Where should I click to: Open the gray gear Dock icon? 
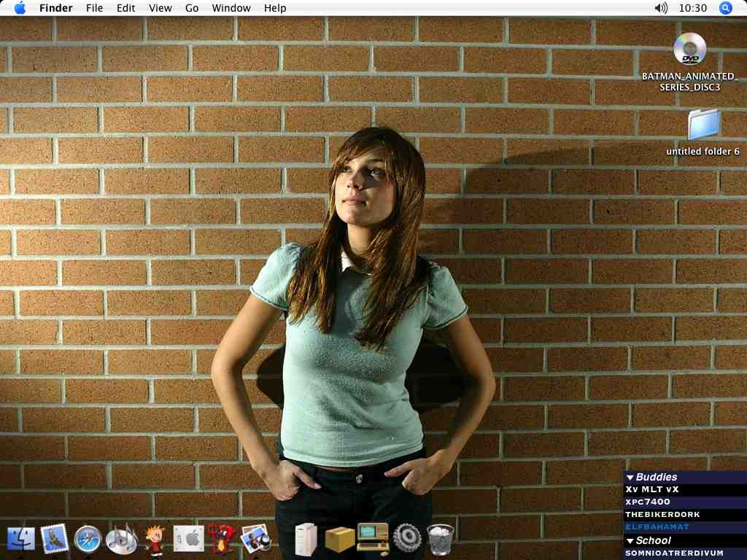(x=407, y=539)
